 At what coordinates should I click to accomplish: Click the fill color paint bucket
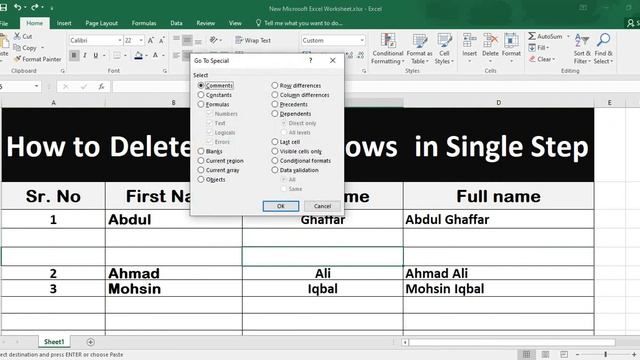[x=138, y=55]
